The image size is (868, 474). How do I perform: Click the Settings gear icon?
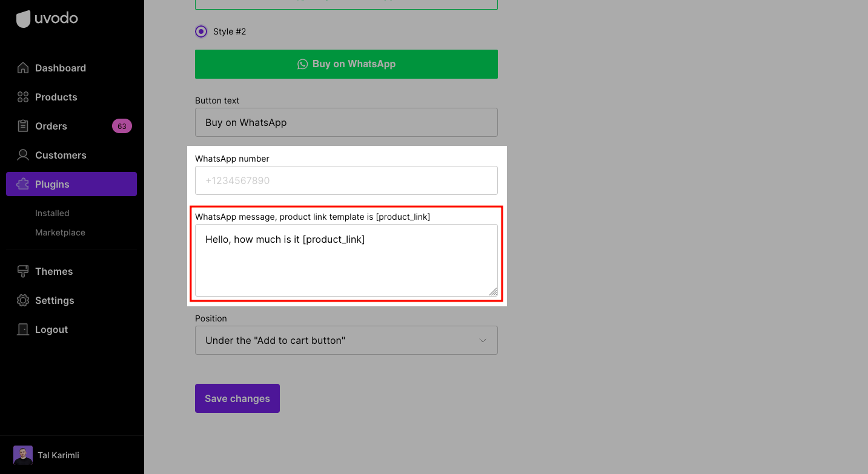coord(23,300)
